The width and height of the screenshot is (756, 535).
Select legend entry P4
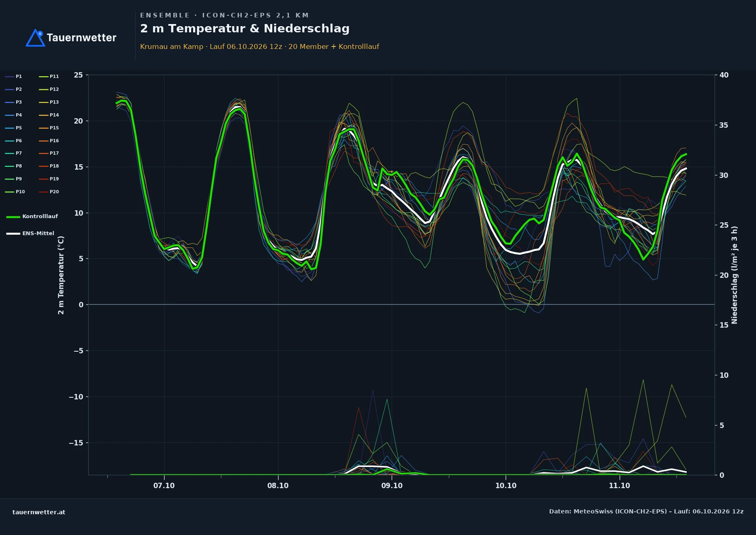[x=13, y=115]
